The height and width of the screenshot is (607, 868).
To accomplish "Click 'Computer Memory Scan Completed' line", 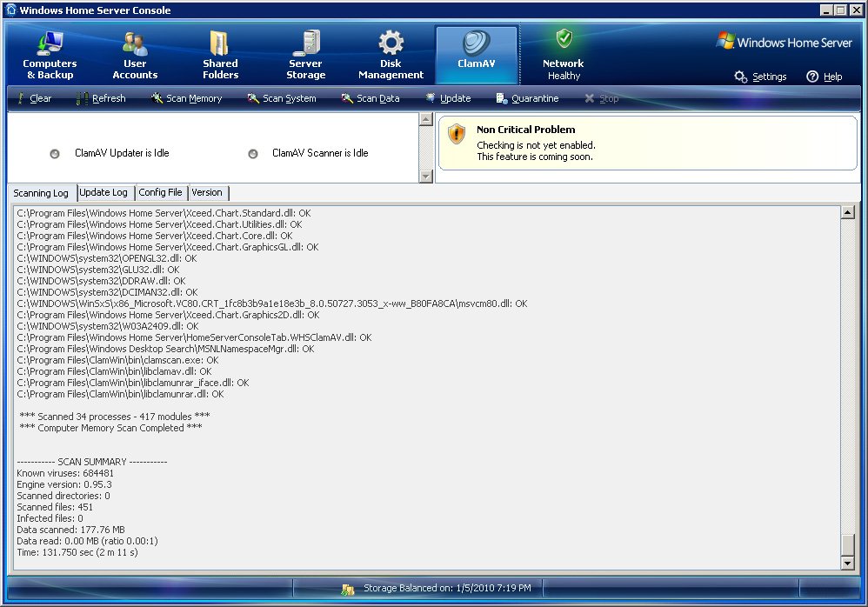I will [110, 428].
